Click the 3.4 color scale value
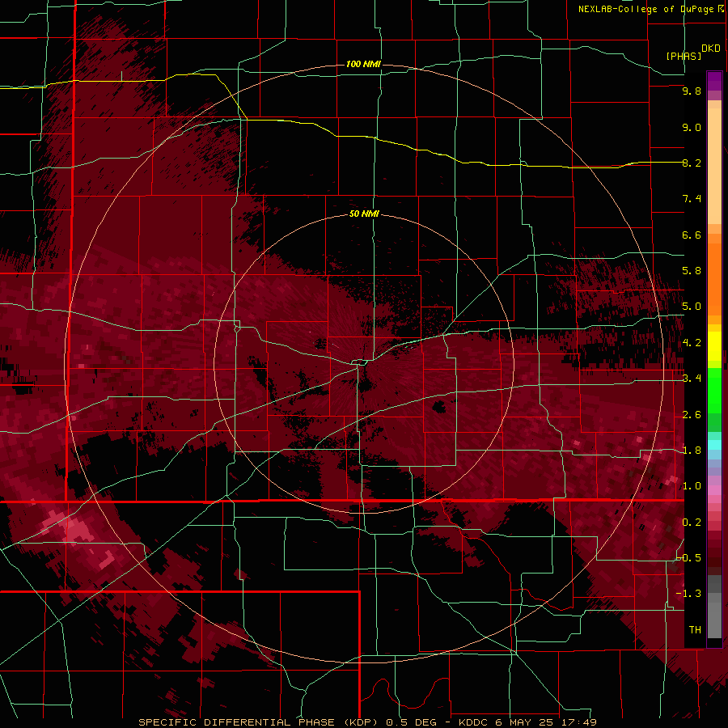 coord(692,379)
